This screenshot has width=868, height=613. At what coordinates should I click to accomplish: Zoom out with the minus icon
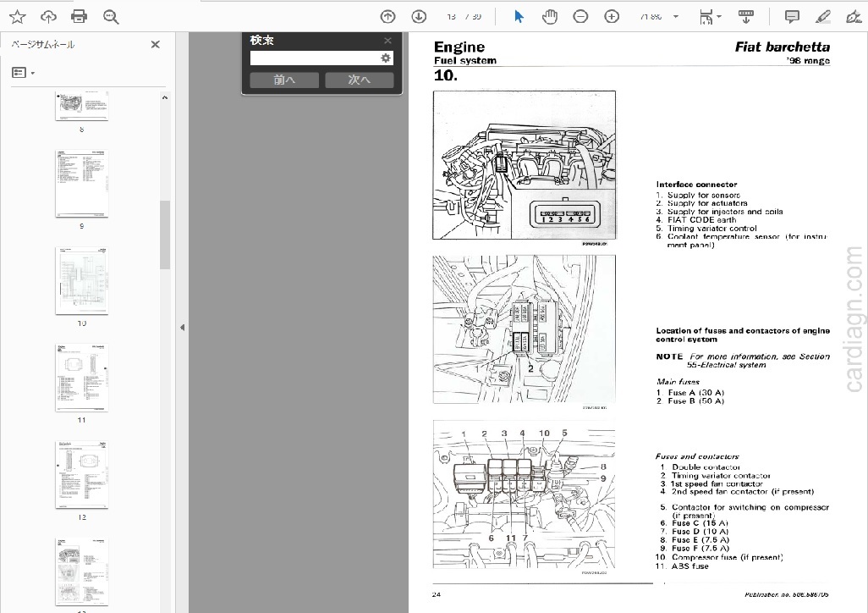tap(580, 17)
